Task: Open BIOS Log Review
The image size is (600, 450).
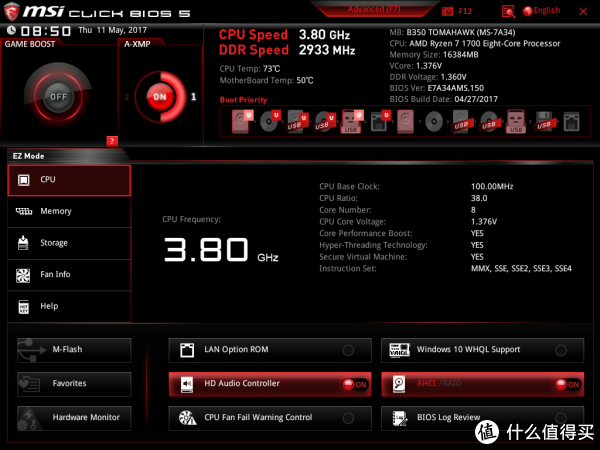Action: 483,418
